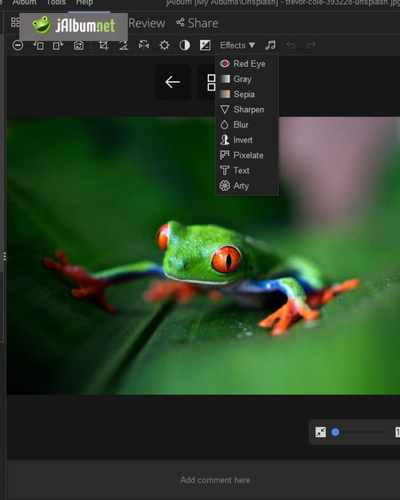Open the brightness (sun) adjustment

tap(164, 45)
